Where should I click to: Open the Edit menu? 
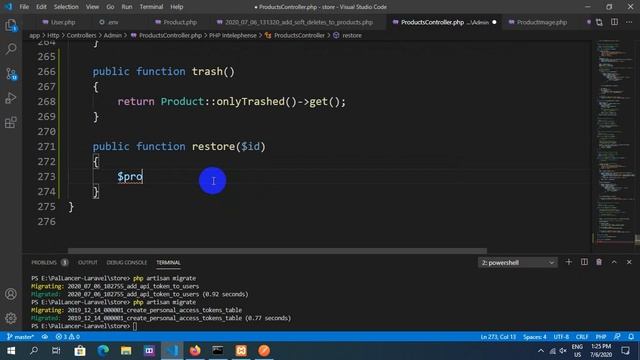[x=41, y=7]
